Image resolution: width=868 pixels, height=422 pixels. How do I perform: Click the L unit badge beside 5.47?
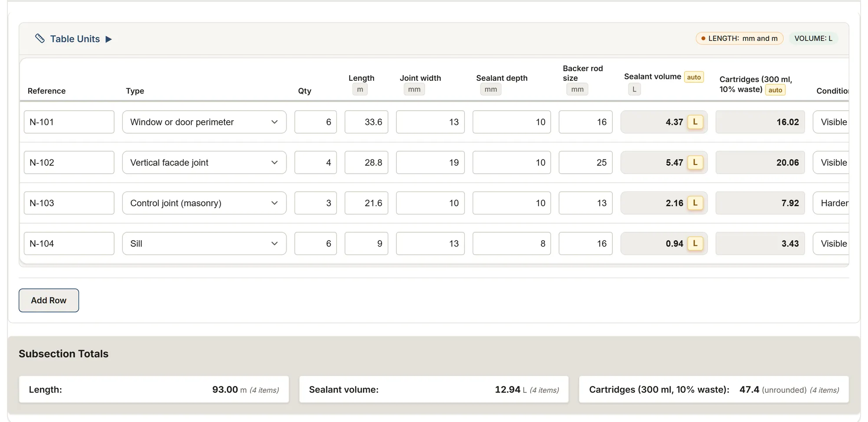coord(695,162)
